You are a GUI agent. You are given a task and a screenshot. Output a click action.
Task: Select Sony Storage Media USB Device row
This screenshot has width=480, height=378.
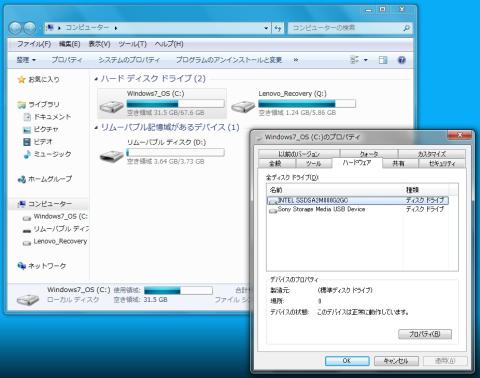(x=358, y=210)
